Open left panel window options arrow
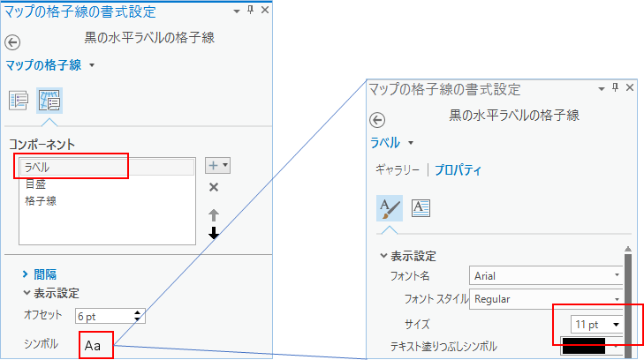Image resolution: width=644 pixels, height=360 pixels. point(237,11)
